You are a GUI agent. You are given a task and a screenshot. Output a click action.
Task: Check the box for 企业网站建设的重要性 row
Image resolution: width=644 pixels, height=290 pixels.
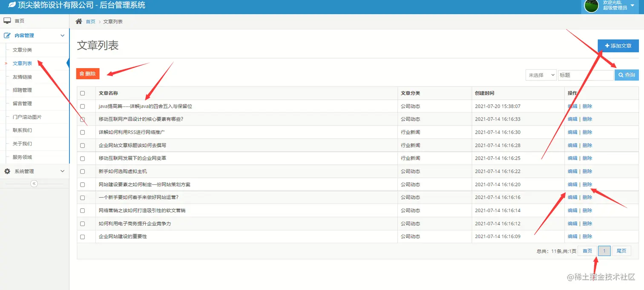83,237
